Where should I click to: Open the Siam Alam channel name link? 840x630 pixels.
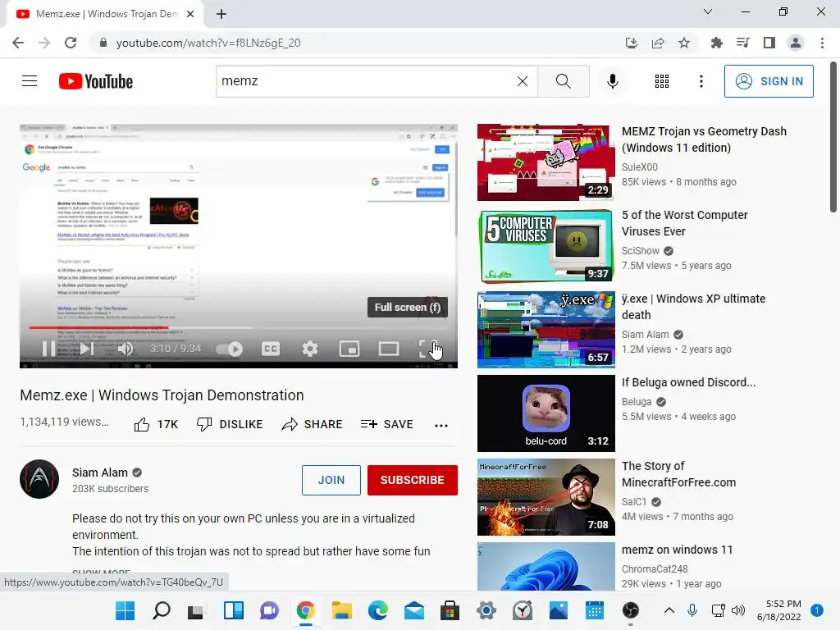pos(100,472)
